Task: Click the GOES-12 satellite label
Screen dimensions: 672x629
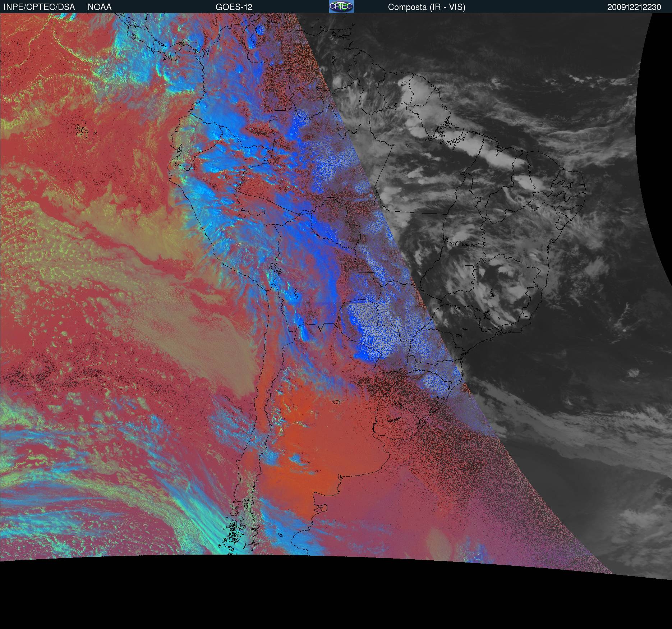Action: [234, 7]
